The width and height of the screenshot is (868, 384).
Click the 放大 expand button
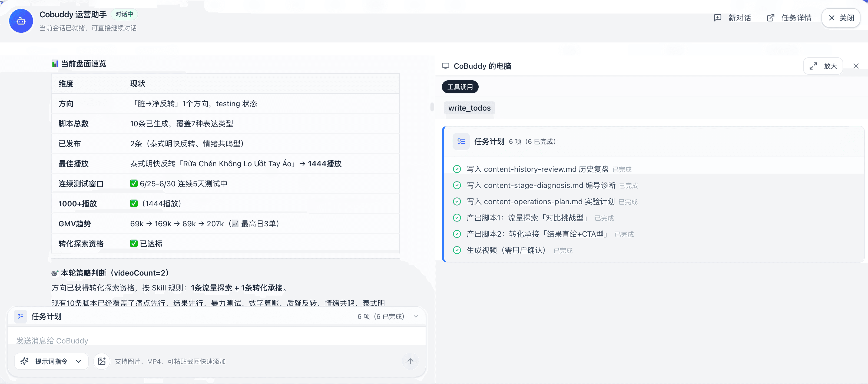[823, 66]
